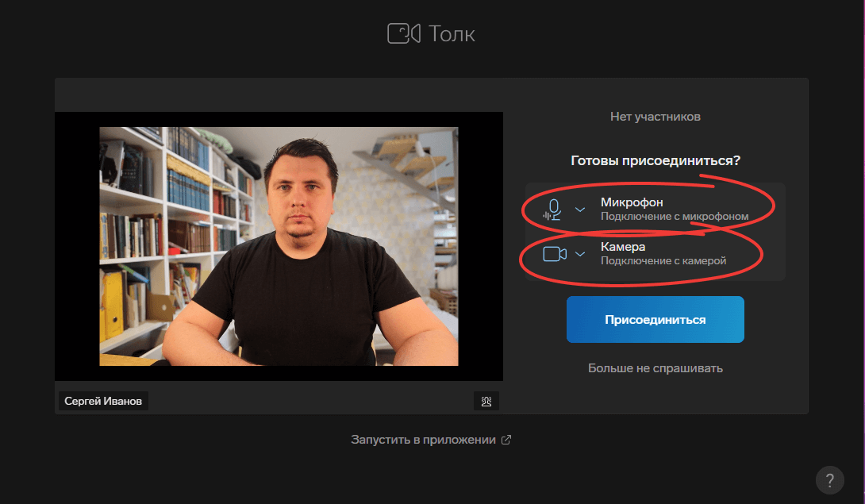Click the Микрофон label text
Screen dimensions: 865x504
click(x=632, y=202)
